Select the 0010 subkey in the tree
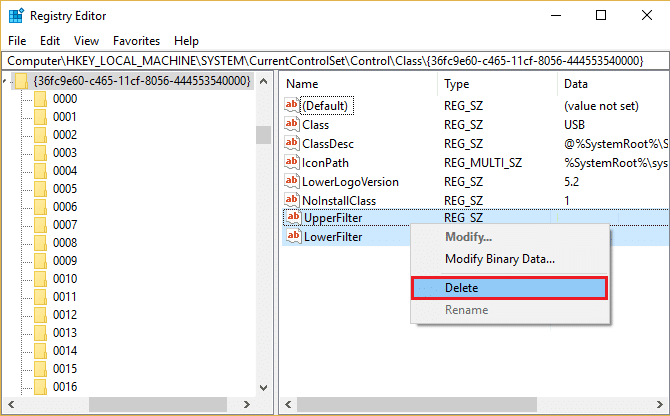Image resolution: width=670 pixels, height=416 pixels. (x=65, y=279)
